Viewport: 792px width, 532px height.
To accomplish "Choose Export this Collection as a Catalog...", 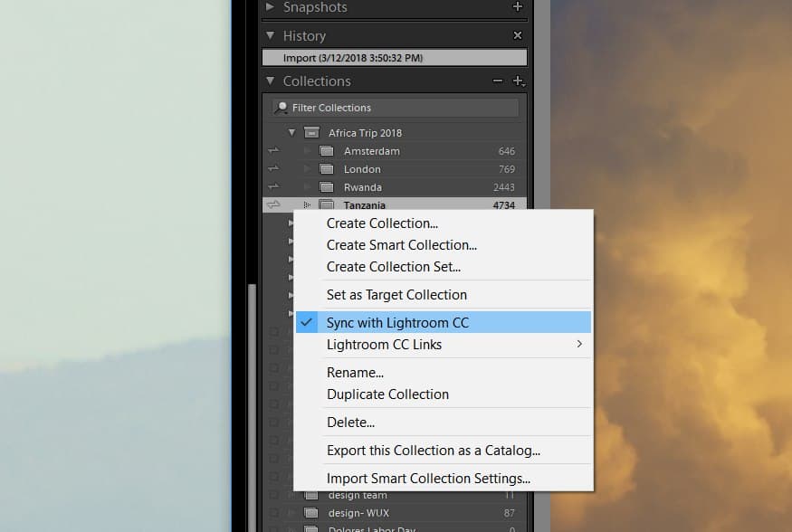I will [x=443, y=450].
